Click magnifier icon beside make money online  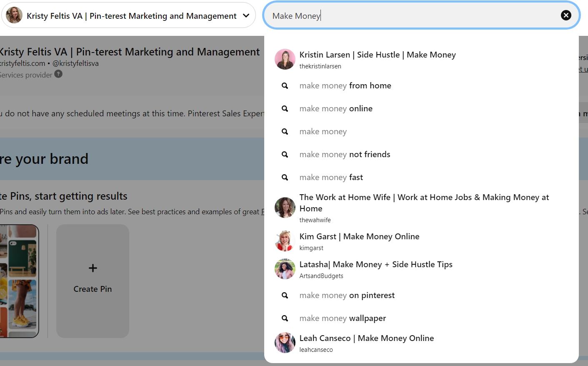(x=285, y=108)
